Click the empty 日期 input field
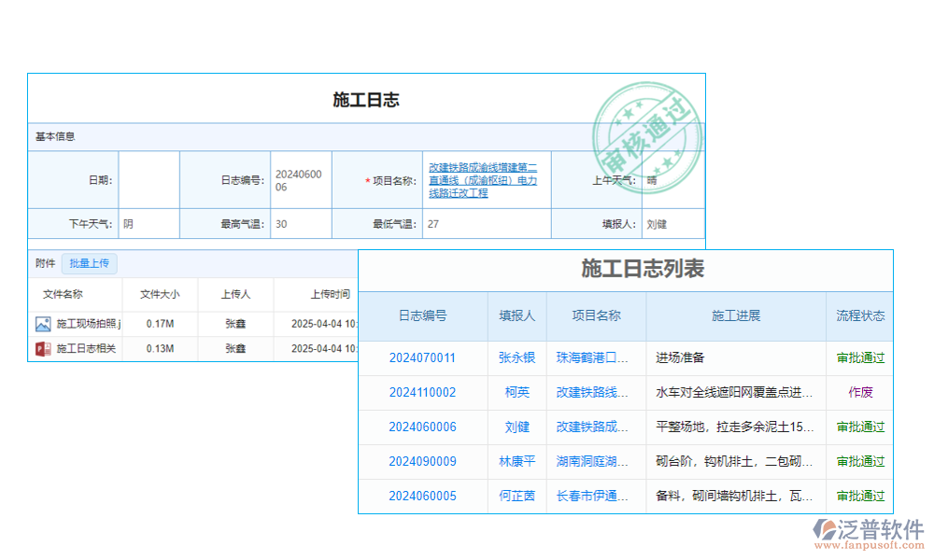The height and width of the screenshot is (560, 934). pyautogui.click(x=149, y=180)
